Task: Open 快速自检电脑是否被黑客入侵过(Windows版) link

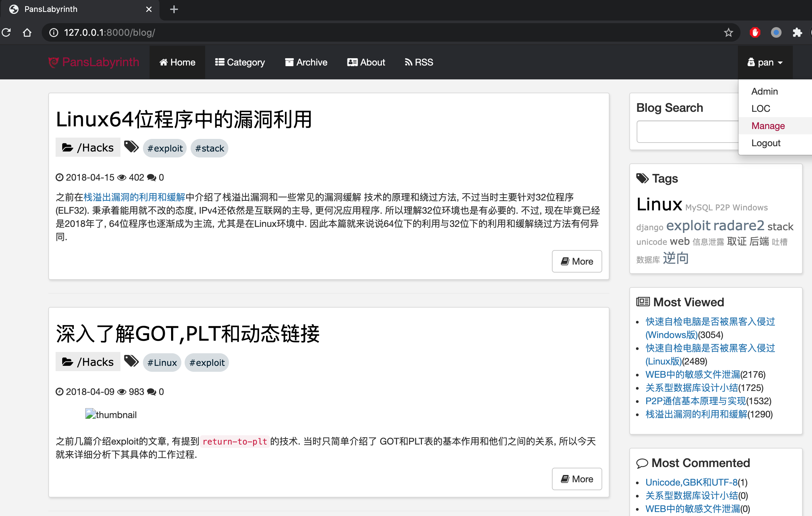Action: (710, 328)
